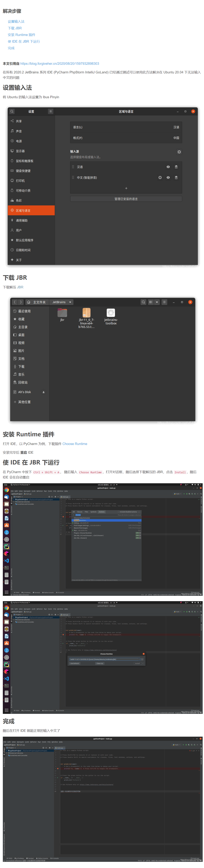Image resolution: width=204 pixels, height=868 pixels.
Task: Open 语言(L) 汉语 language selector row
Action: click(x=126, y=127)
